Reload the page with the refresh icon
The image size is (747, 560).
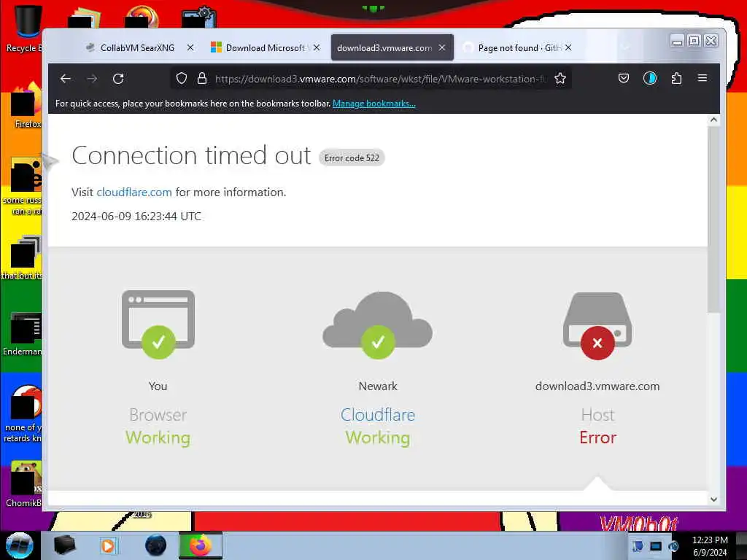[x=118, y=79]
